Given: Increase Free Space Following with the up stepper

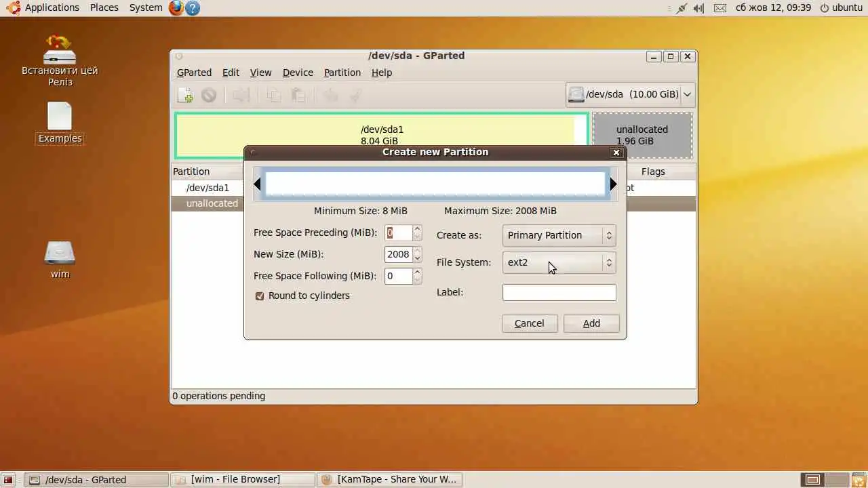Looking at the screenshot, I should (x=417, y=272).
